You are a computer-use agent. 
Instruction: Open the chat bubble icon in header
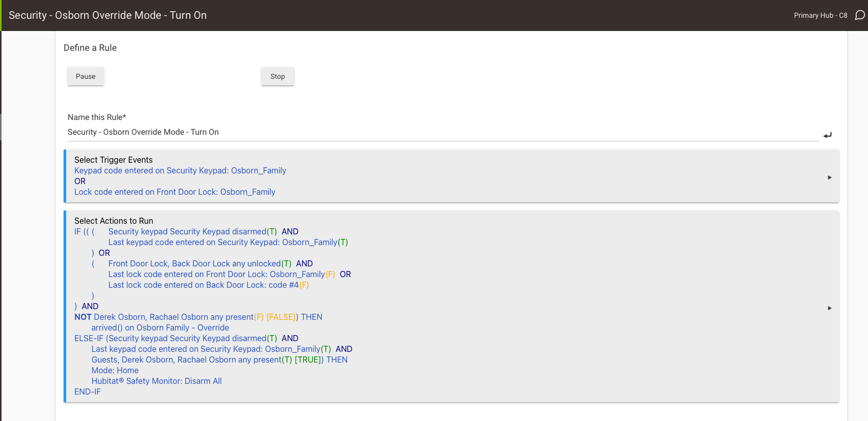(x=859, y=15)
